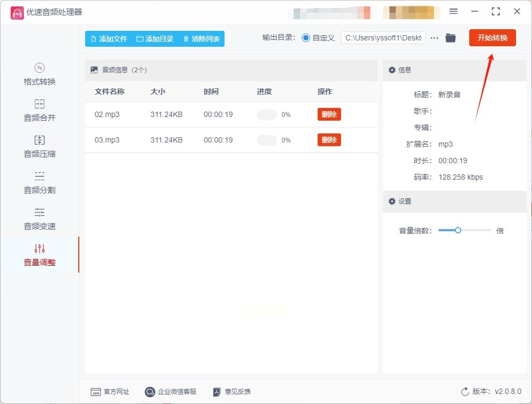The width and height of the screenshot is (532, 404).
Task: Click the three-dots browse output path button
Action: (x=434, y=38)
